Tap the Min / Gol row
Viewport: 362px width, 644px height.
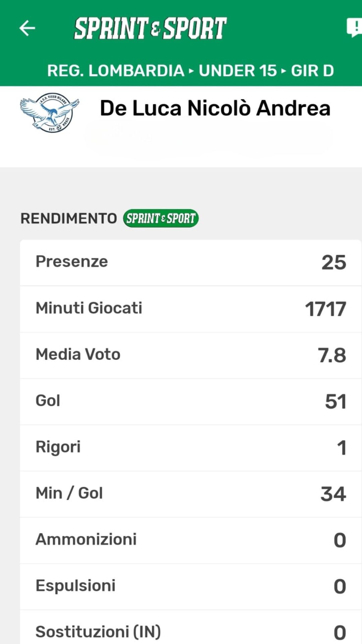tap(190, 494)
